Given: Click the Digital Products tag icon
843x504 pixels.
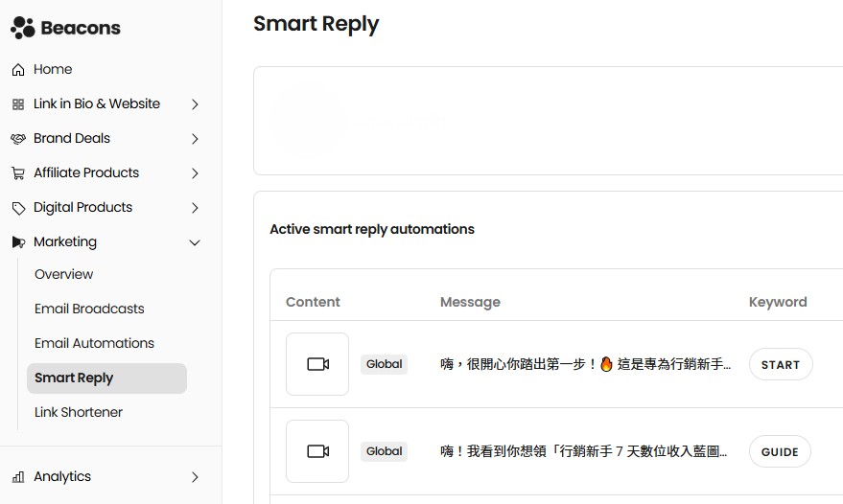Looking at the screenshot, I should pos(18,208).
